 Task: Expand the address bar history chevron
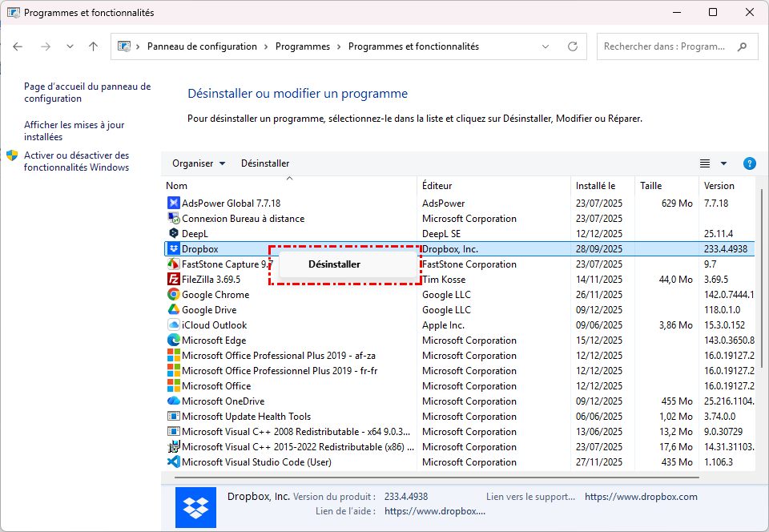[546, 46]
